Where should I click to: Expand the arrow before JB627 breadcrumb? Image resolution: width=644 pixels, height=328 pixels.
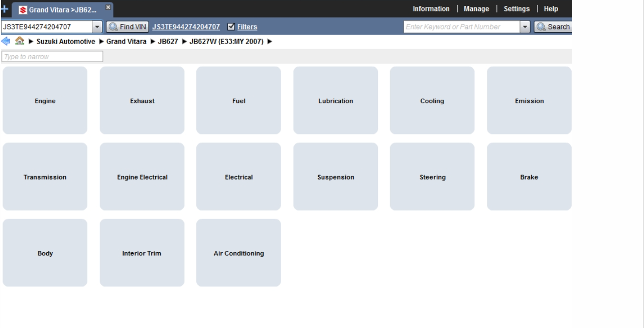[152, 41]
